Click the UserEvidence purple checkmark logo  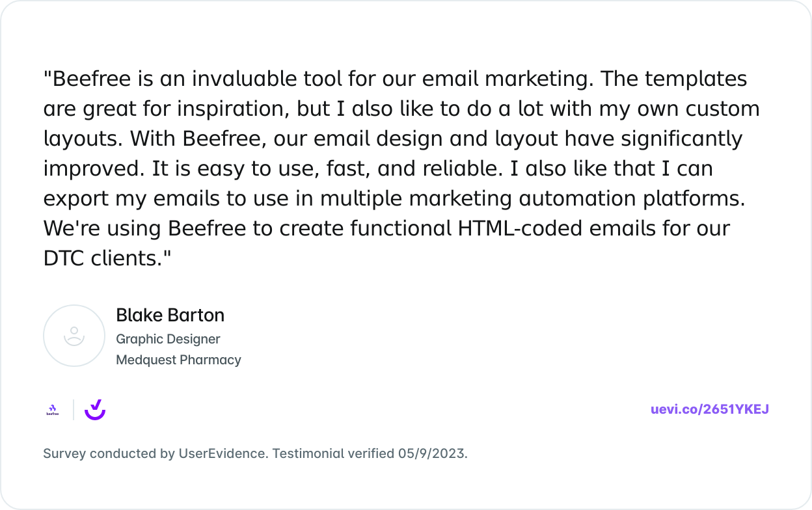[95, 410]
